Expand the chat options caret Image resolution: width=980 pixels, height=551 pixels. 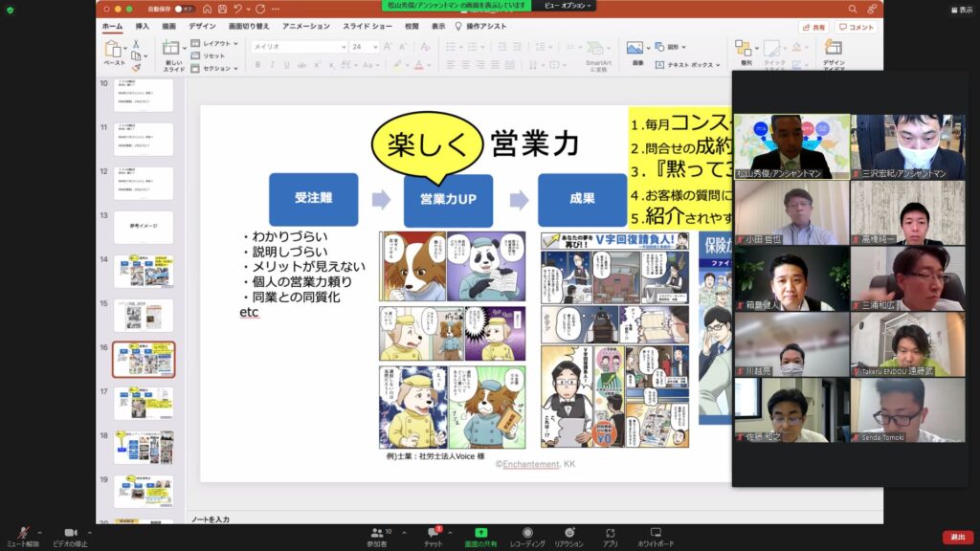tap(450, 533)
